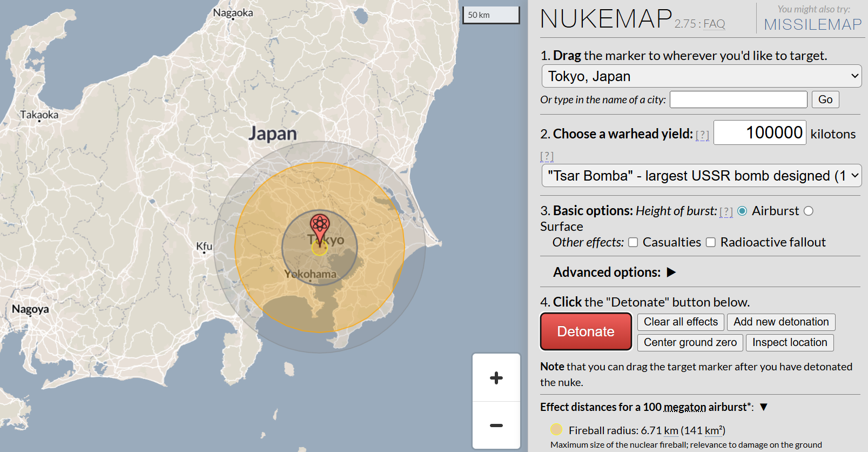Open the FAQ link
Image resolution: width=868 pixels, height=452 pixels.
tap(714, 24)
